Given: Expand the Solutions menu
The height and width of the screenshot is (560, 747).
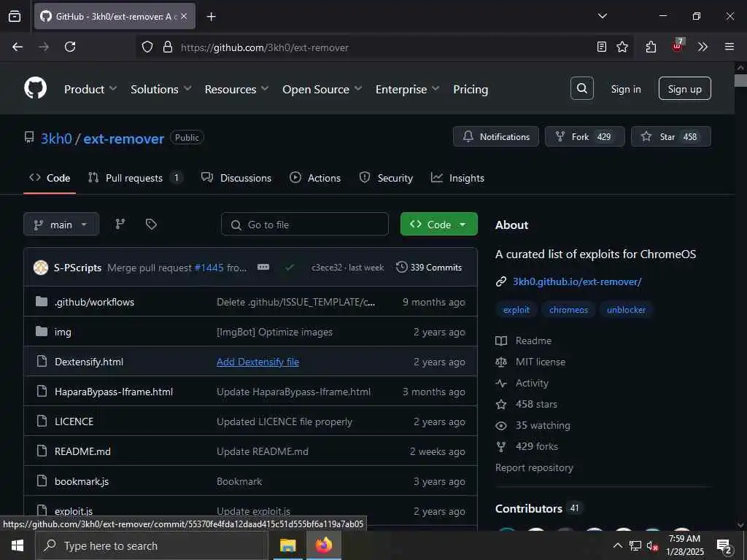Looking at the screenshot, I should point(161,89).
